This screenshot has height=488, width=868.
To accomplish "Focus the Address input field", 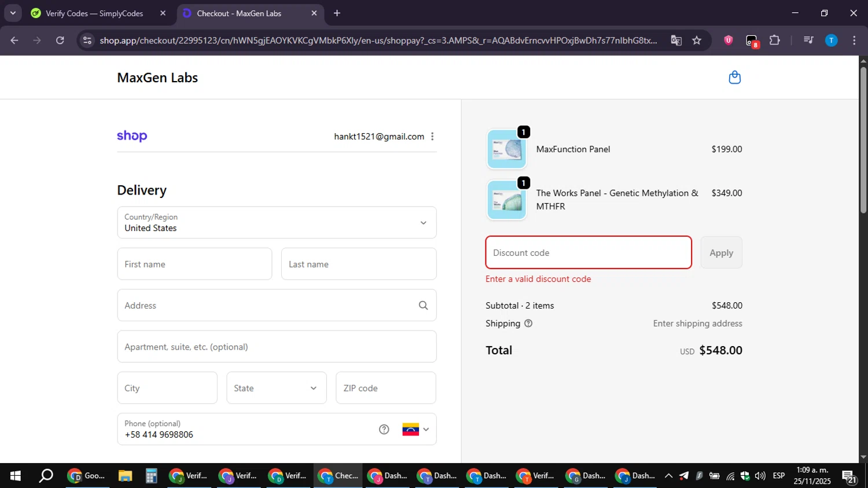I will coord(277,306).
